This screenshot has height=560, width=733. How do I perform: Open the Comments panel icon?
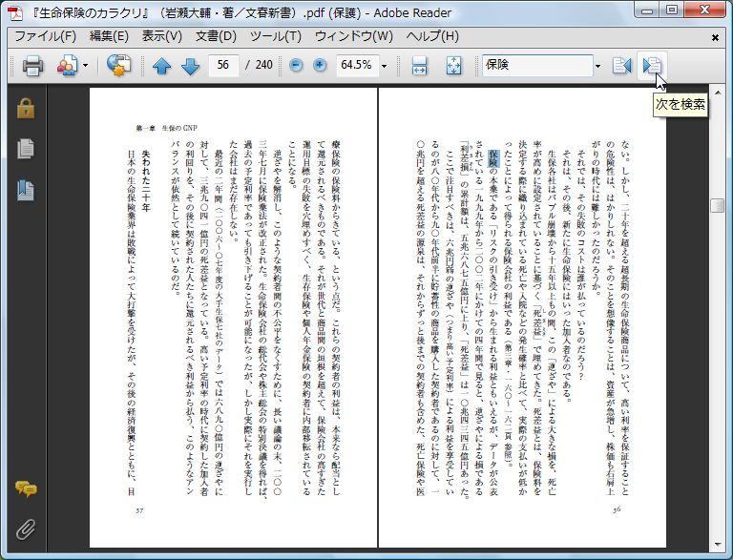coord(26,488)
